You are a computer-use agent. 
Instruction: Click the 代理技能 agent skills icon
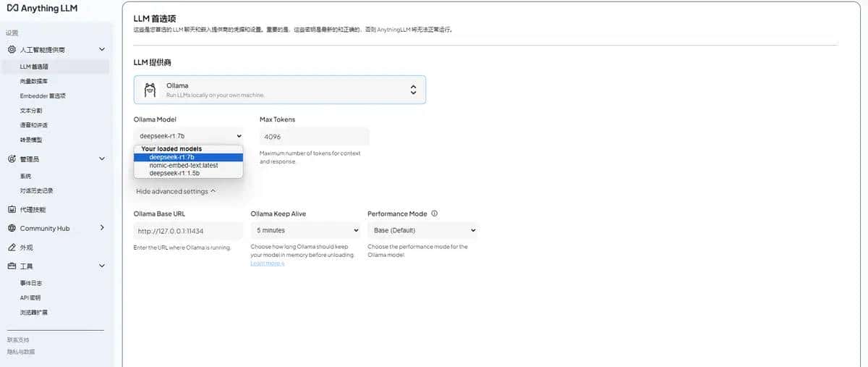coord(12,209)
